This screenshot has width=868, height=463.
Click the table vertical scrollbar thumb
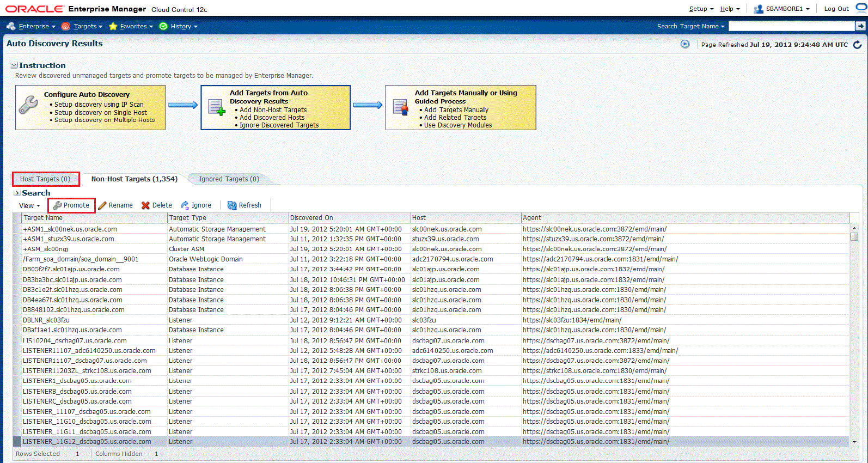(x=854, y=236)
